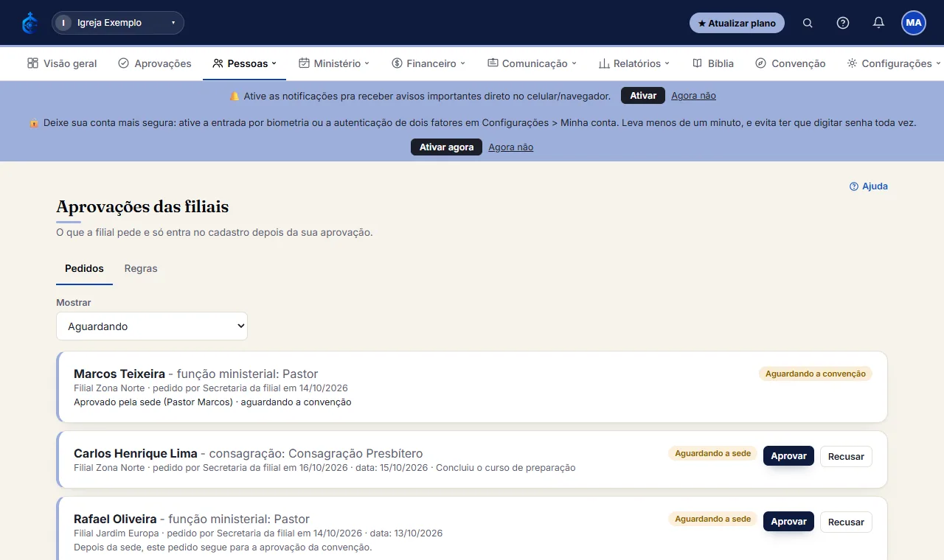
Task: Approve Rafael Oliveira's request
Action: (x=788, y=522)
